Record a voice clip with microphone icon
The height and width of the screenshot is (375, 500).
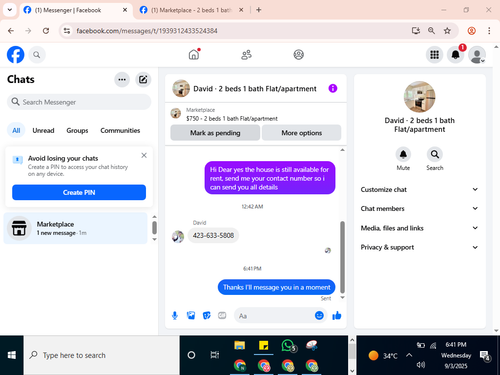coord(175,315)
